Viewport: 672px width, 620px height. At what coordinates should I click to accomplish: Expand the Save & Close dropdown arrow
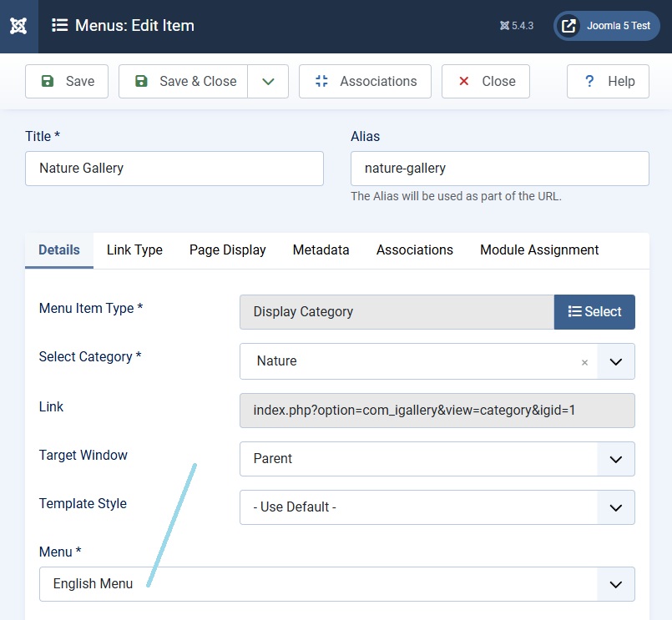click(268, 81)
